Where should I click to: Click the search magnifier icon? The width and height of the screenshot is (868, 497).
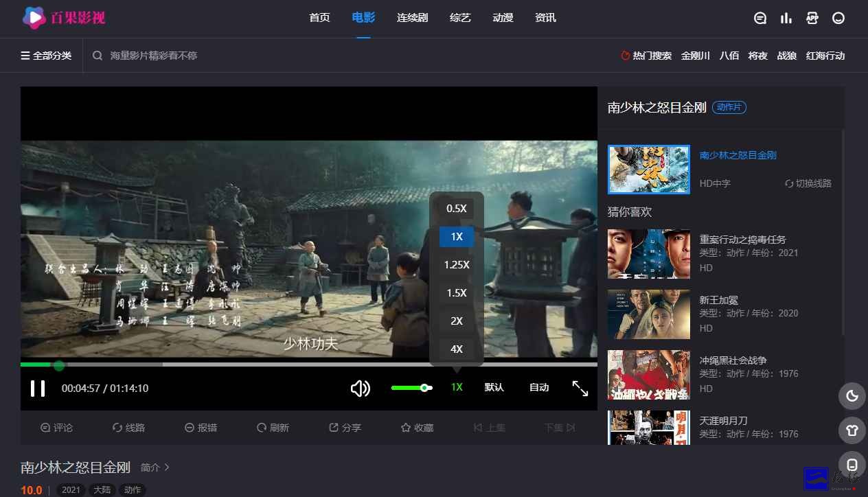click(98, 56)
